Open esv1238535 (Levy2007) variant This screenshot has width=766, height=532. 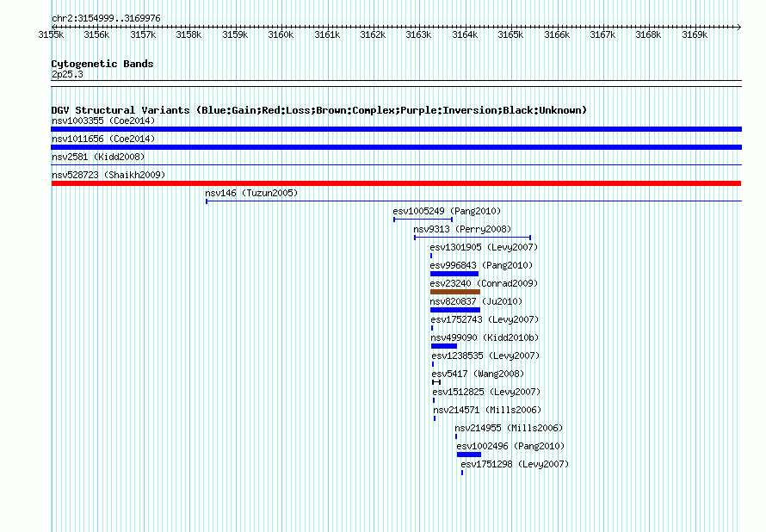485,356
